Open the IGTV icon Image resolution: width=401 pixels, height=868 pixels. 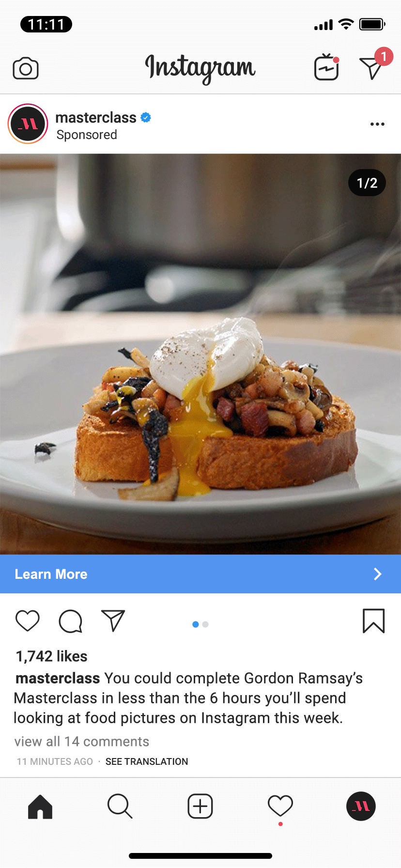(326, 67)
